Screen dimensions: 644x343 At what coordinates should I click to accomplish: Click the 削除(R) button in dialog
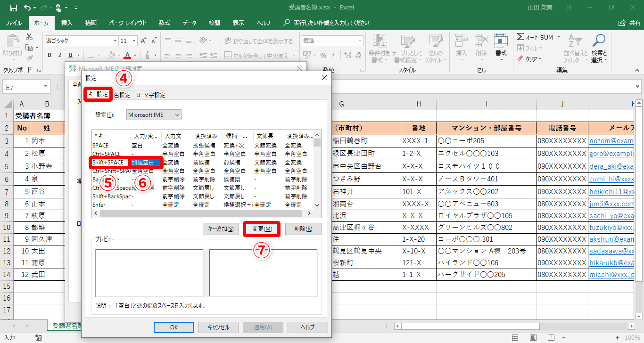[x=303, y=229]
